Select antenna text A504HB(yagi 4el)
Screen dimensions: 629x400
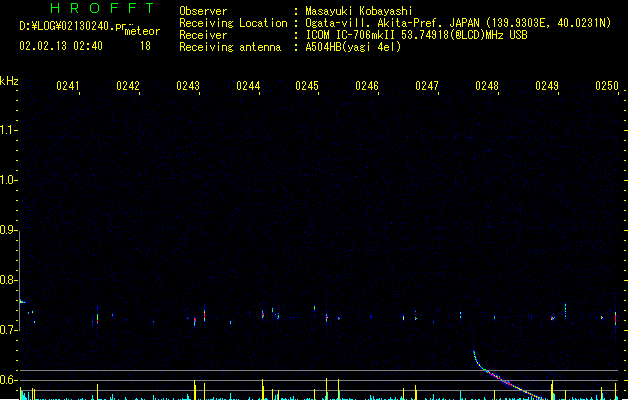pos(353,47)
